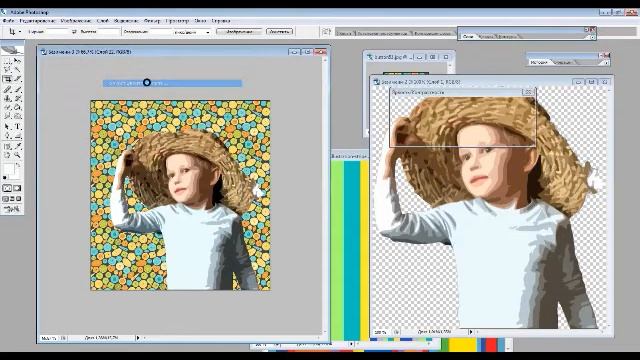Click Jump to ImageReady button in toolbox
The height and width of the screenshot is (360, 640).
pos(12,209)
